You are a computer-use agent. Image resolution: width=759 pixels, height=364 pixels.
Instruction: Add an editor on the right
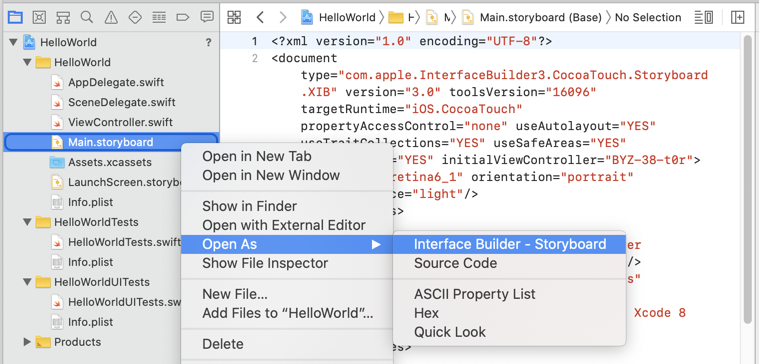738,18
